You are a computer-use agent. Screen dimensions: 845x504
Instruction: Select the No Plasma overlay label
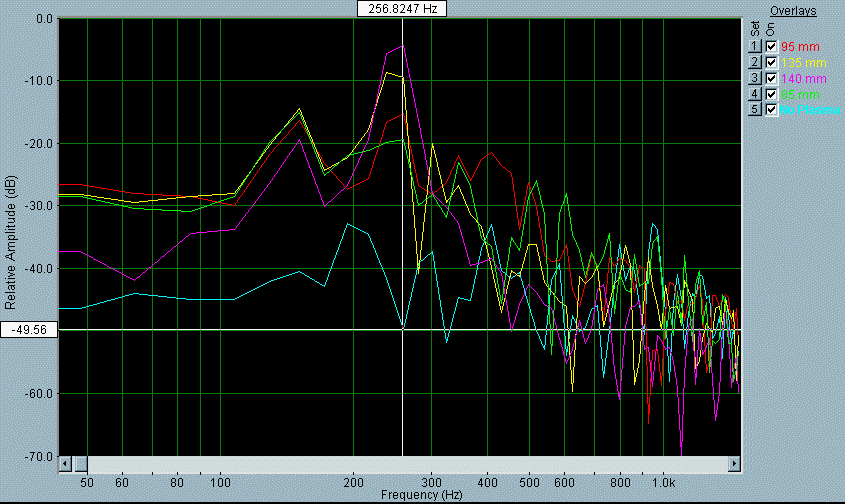tap(810, 110)
